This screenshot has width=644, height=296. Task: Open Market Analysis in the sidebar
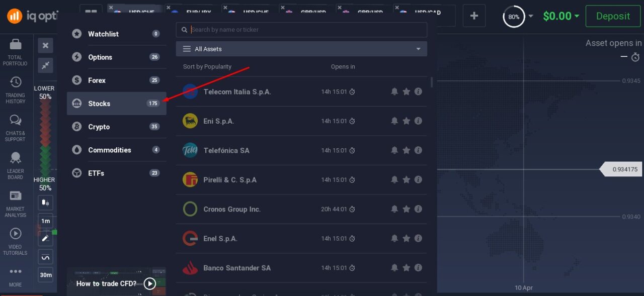15,204
